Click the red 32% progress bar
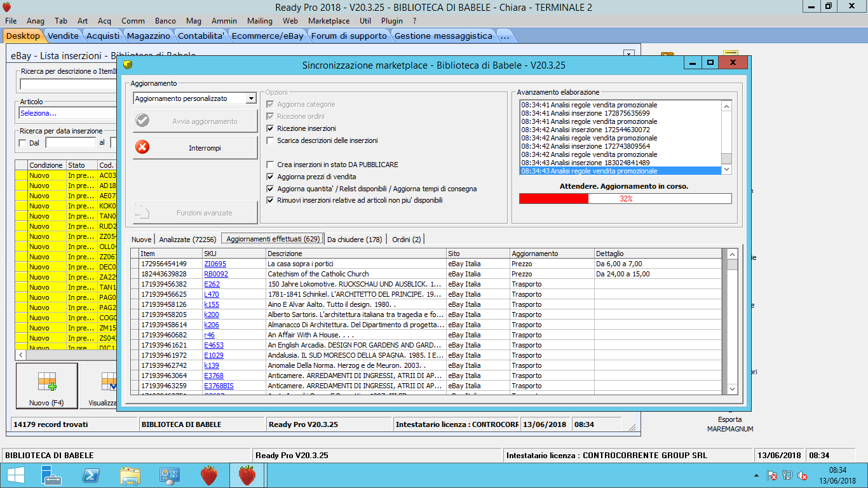This screenshot has width=868, height=488. click(625, 199)
